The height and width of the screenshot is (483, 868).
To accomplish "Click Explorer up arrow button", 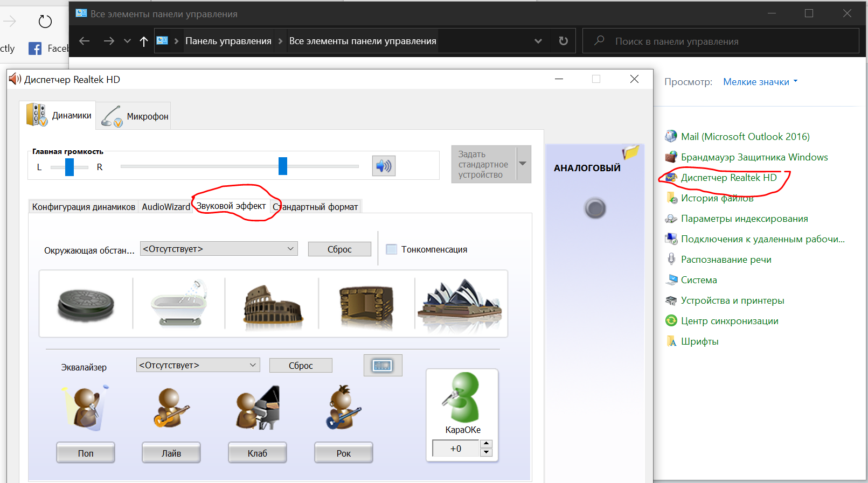I will click(x=144, y=41).
